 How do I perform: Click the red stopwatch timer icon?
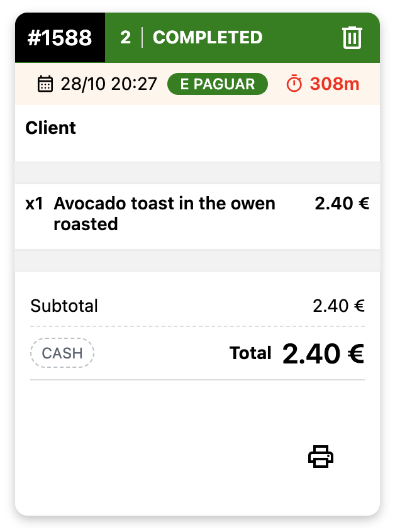pos(294,84)
